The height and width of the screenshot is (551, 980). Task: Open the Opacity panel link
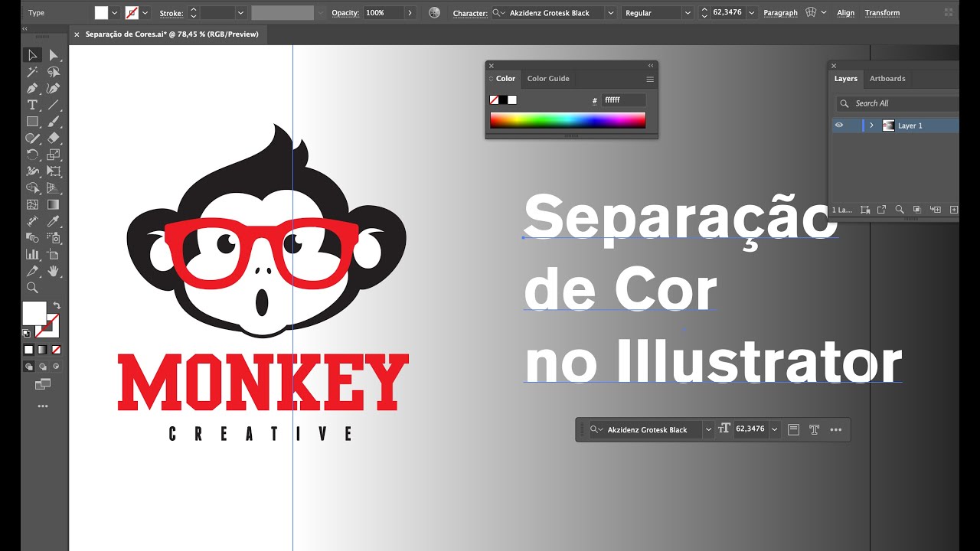344,13
